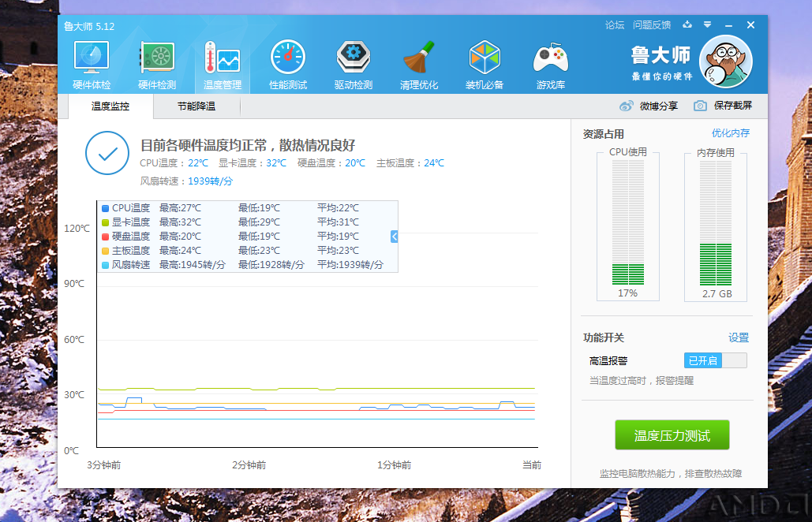
Task: Minimize the 鲁大师 window
Action: [728, 24]
